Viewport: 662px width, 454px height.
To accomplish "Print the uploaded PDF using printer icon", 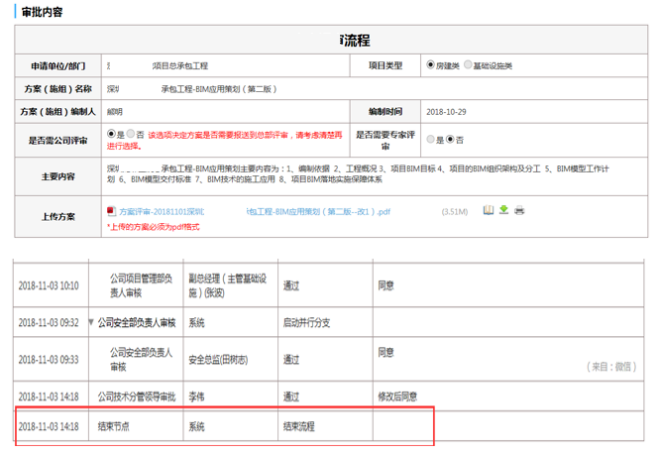I will click(519, 210).
